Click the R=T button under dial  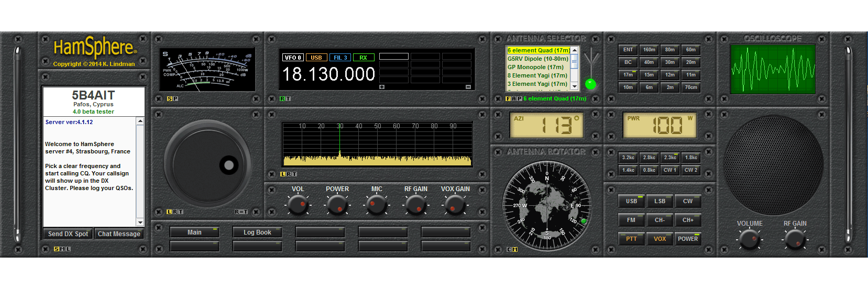[241, 212]
